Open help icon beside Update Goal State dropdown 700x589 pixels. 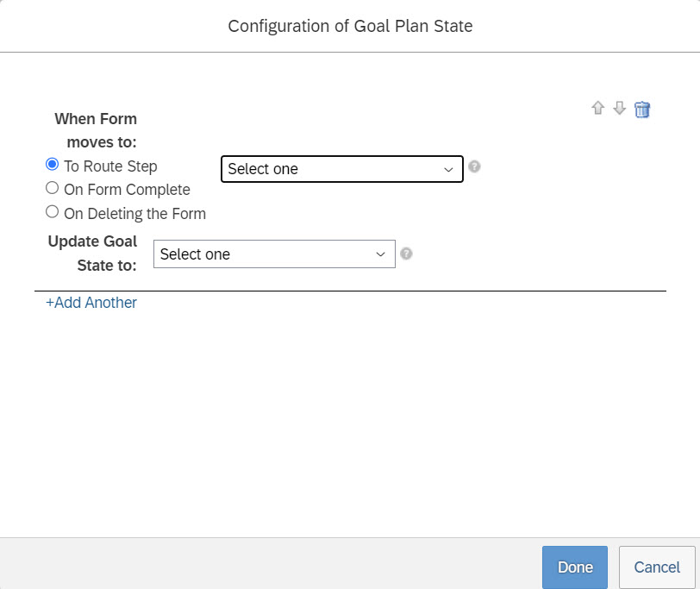coord(406,254)
